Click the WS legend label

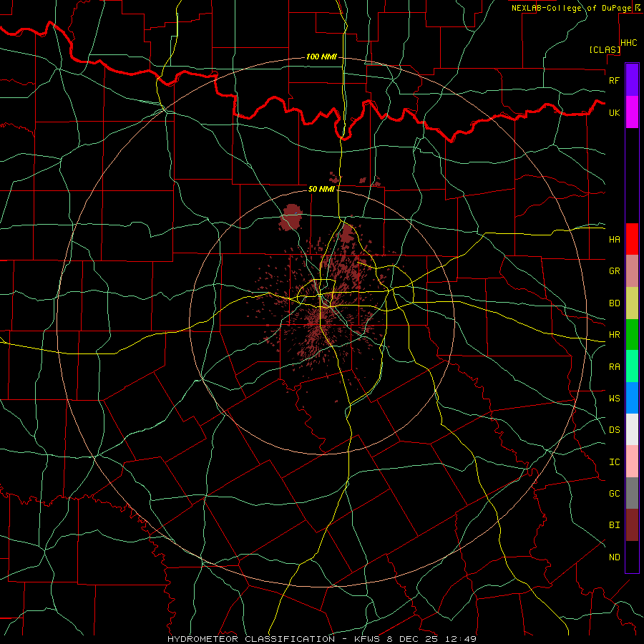[614, 399]
